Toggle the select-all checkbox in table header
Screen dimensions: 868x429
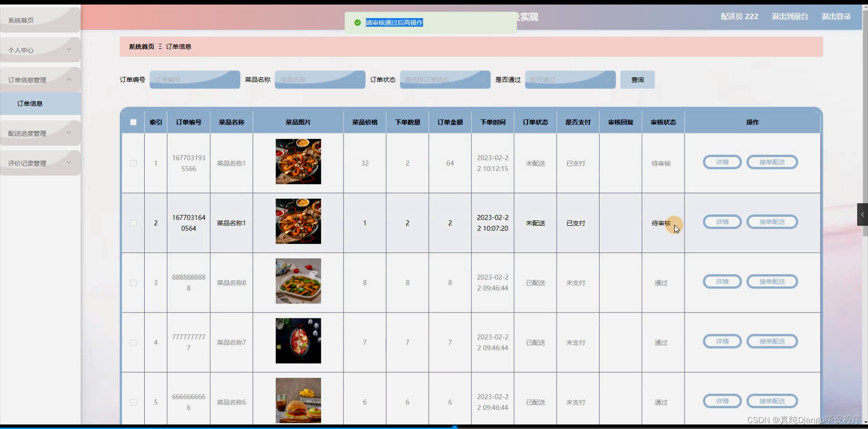pos(133,122)
